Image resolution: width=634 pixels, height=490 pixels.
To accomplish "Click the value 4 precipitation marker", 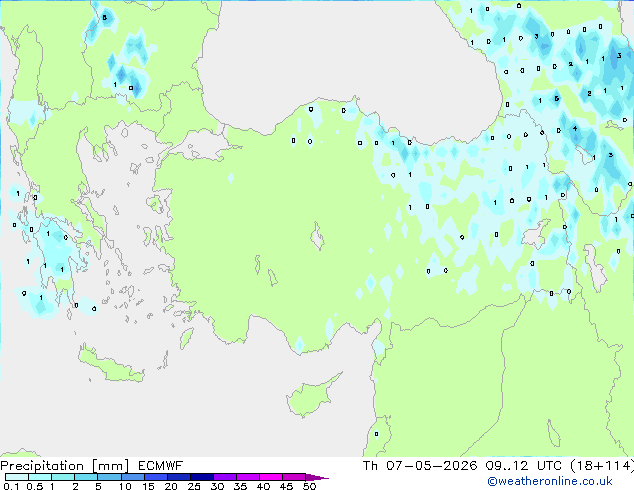I will click(x=575, y=129).
